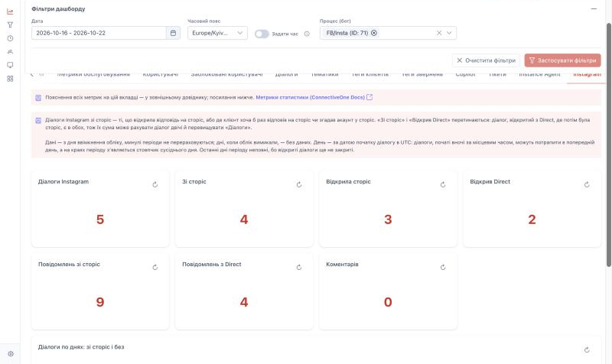Image resolution: width=612 pixels, height=364 pixels.
Task: Click the Часовий пояс label
Action: [203, 21]
